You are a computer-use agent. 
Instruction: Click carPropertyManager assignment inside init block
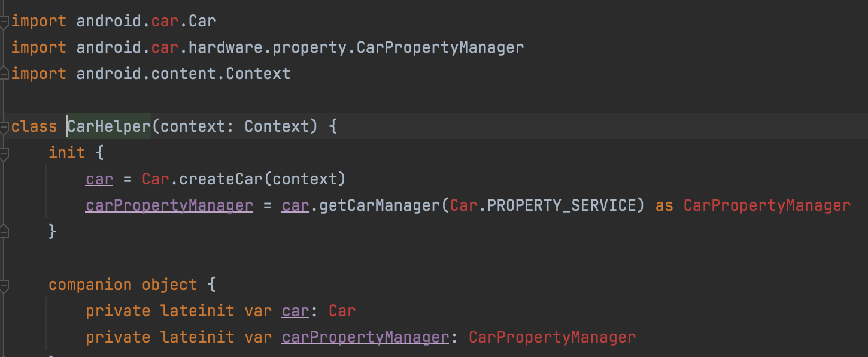pos(169,205)
